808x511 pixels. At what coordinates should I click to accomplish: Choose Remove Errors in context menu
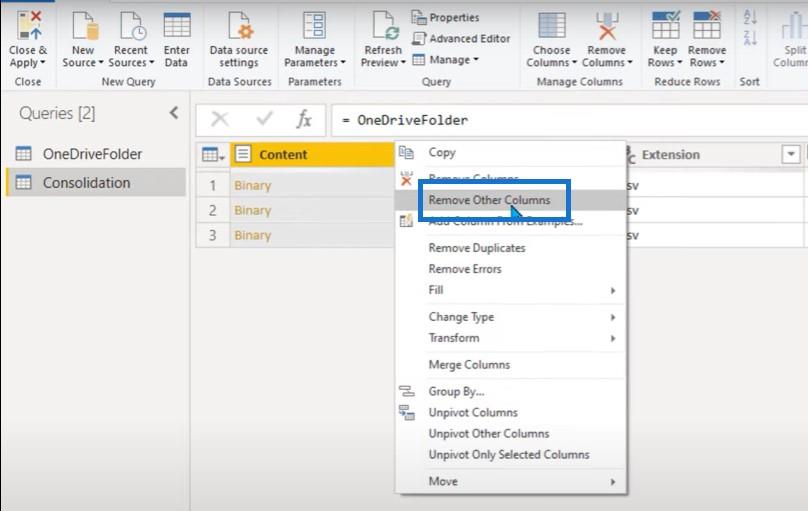[x=511, y=269]
